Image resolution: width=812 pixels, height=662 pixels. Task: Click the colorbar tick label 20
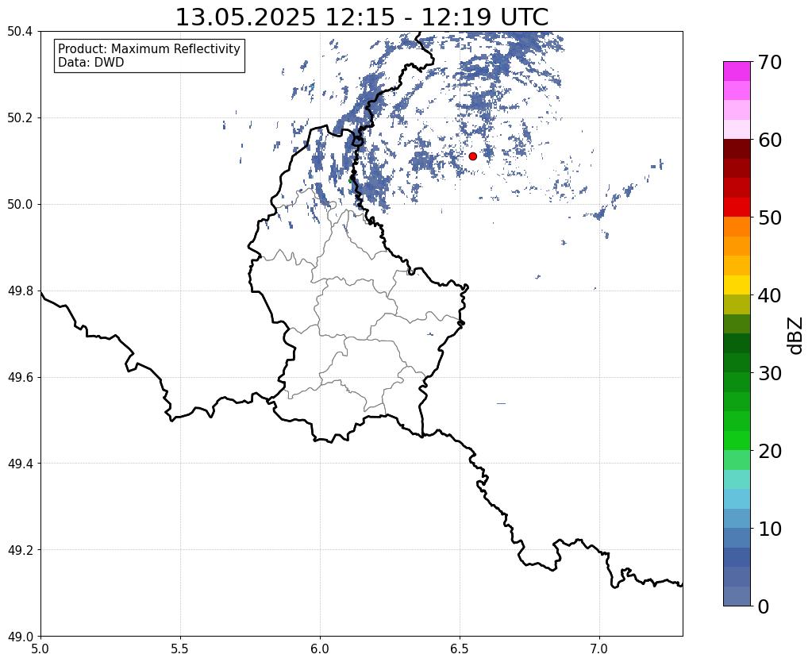click(769, 451)
